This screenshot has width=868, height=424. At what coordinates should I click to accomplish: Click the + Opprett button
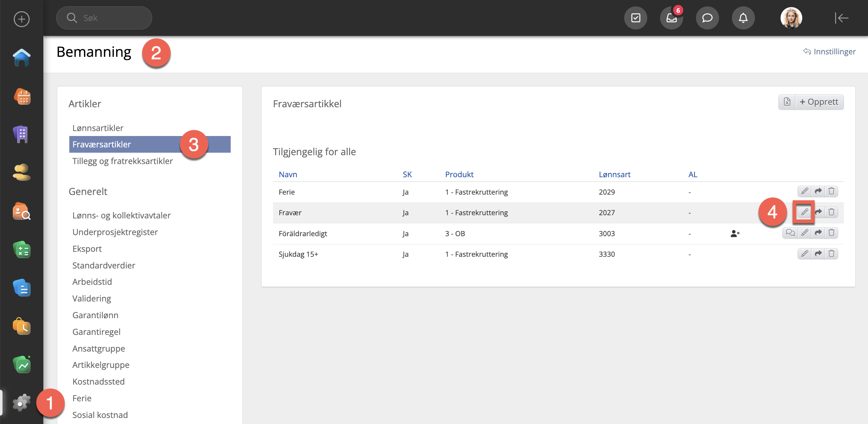coord(819,102)
